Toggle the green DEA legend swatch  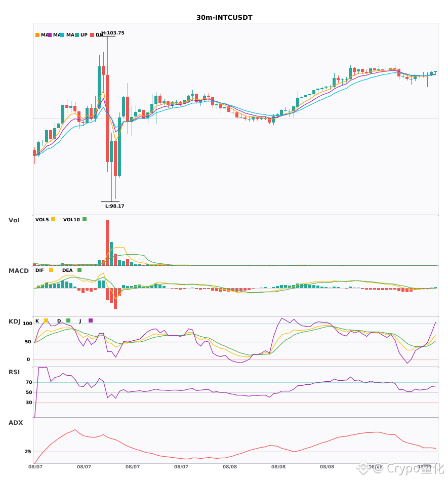tap(79, 270)
